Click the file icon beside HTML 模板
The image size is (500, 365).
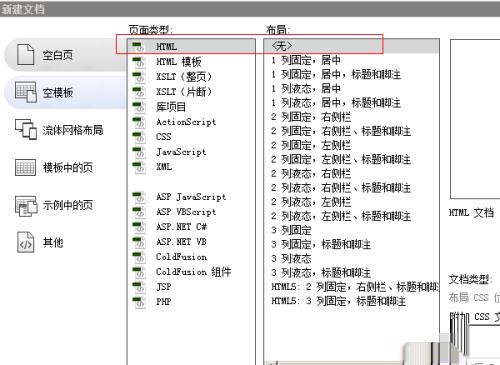139,62
